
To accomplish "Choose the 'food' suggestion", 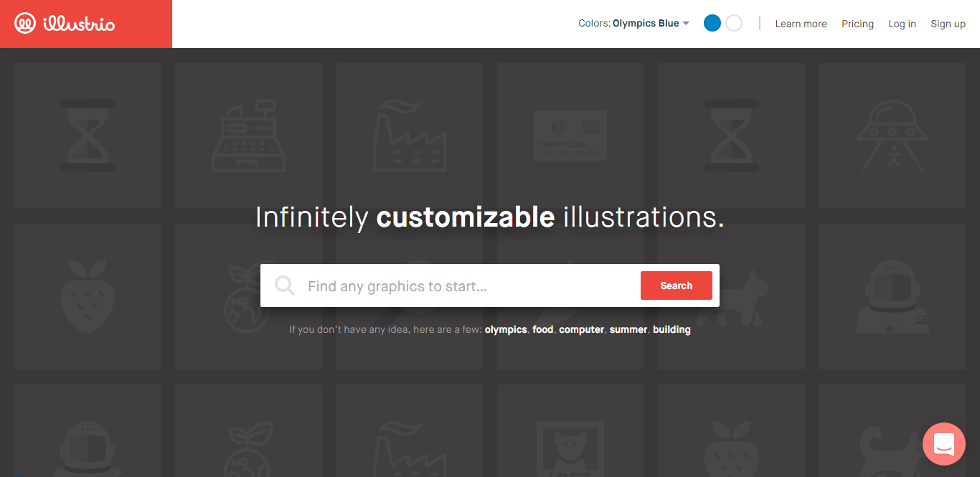I will (543, 330).
